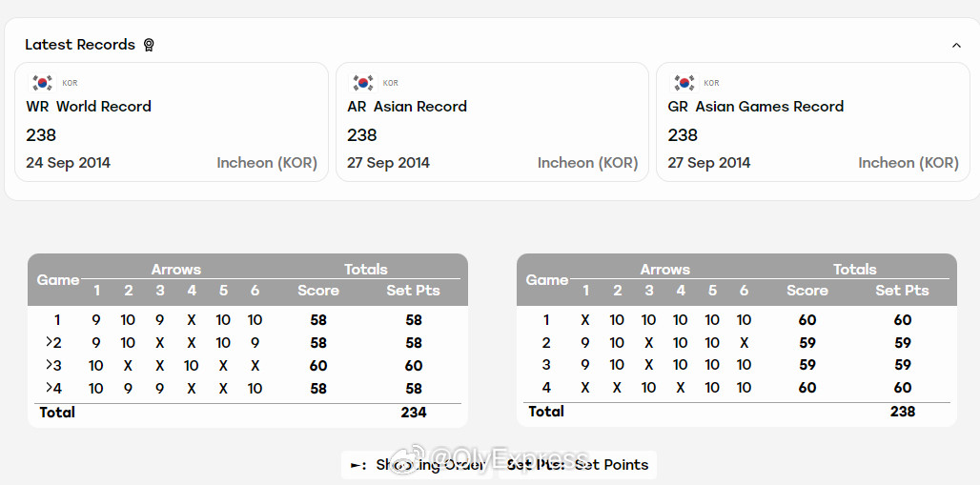Click the Latest Records heading
Viewport: 980px width, 485px height.
(80, 45)
